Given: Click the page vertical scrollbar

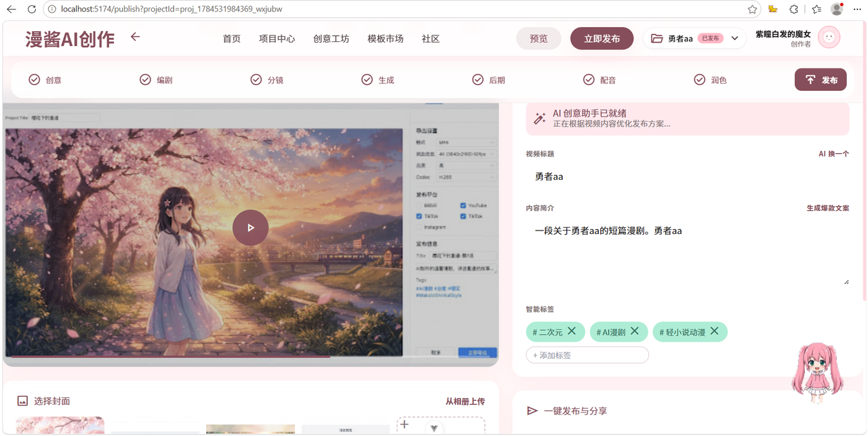Looking at the screenshot, I should tap(865, 161).
